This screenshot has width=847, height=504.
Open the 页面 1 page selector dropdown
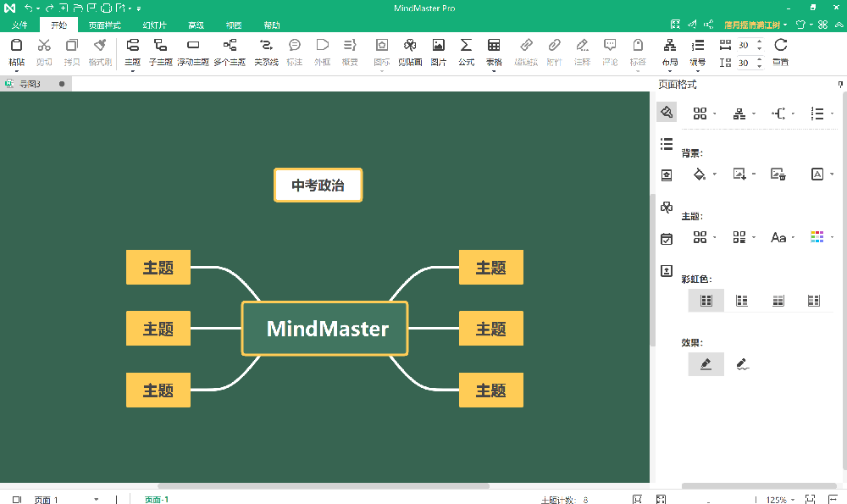tap(97, 500)
